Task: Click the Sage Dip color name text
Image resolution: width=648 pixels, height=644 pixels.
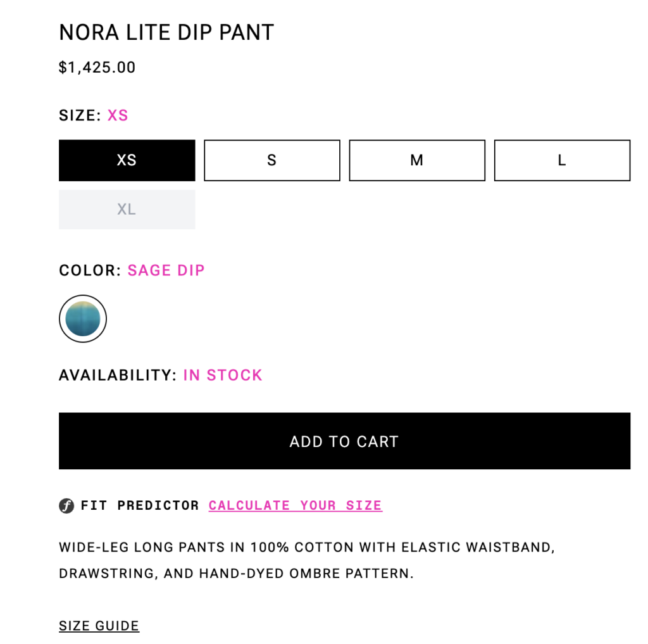Action: pos(166,270)
